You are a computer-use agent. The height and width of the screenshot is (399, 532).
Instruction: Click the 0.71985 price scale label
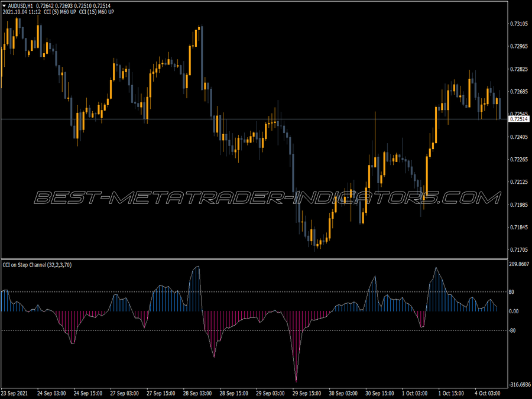(x=519, y=205)
